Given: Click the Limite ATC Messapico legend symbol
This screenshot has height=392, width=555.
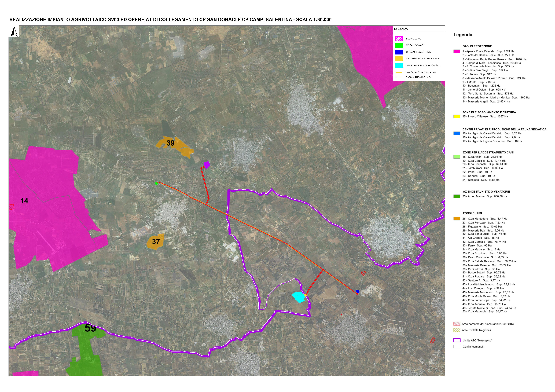Looking at the screenshot, I should click(457, 340).
